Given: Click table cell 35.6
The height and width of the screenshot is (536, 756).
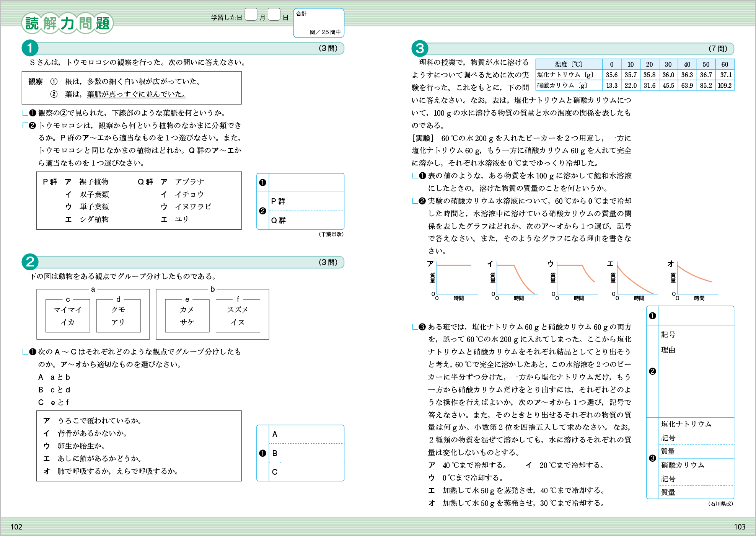Looking at the screenshot, I should [612, 75].
